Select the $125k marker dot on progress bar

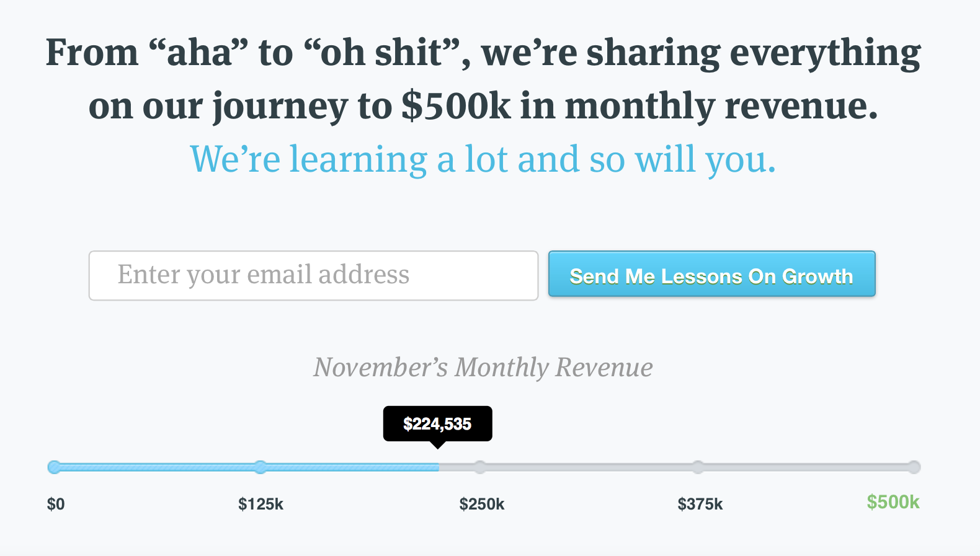[x=261, y=467]
